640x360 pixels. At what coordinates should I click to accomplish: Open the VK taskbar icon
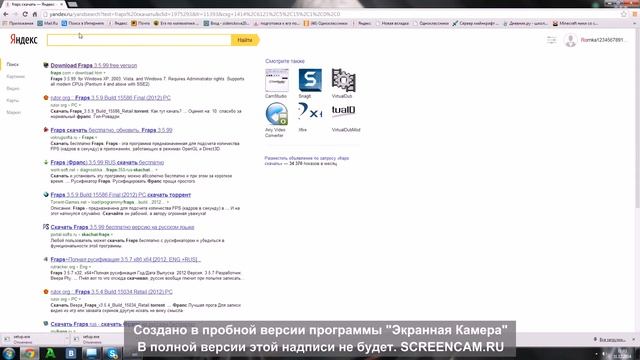(71, 353)
